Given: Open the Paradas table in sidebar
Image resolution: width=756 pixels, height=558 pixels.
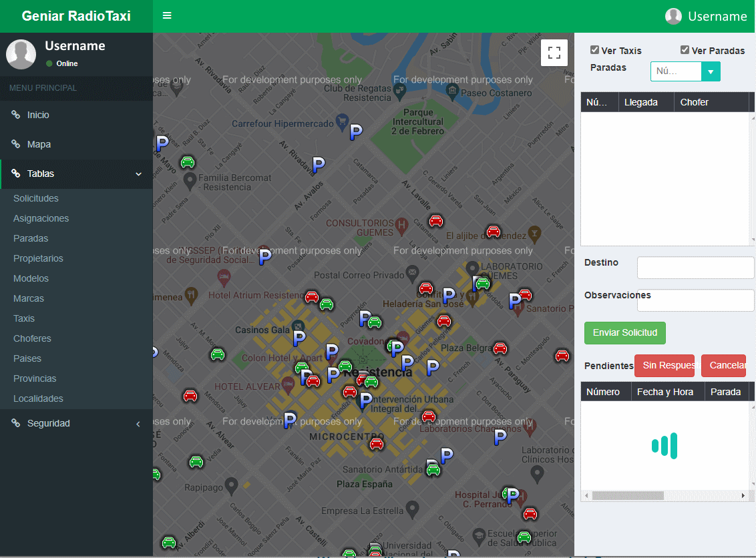Looking at the screenshot, I should 31,238.
